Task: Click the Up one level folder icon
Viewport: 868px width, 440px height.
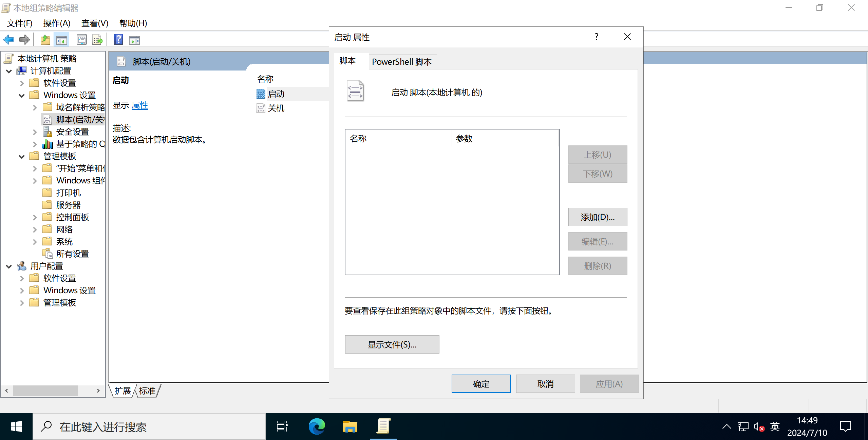Action: click(45, 40)
